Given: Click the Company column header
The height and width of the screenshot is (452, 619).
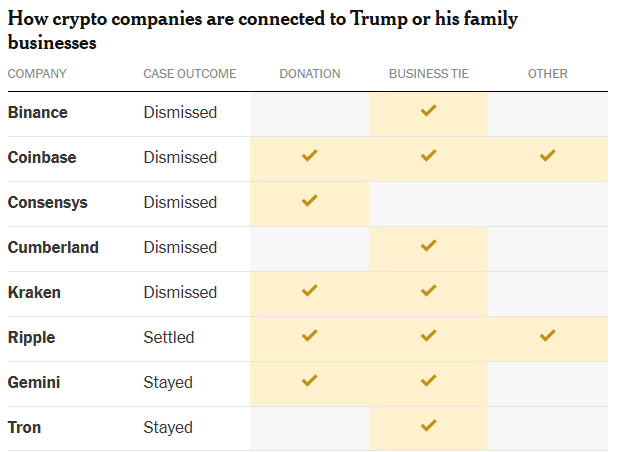Looking at the screenshot, I should (x=37, y=74).
